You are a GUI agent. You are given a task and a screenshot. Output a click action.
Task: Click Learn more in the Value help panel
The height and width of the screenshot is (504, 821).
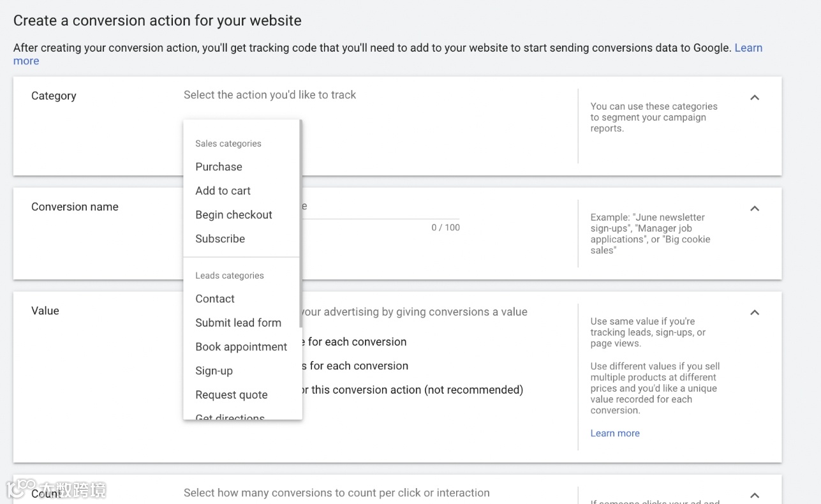click(614, 433)
